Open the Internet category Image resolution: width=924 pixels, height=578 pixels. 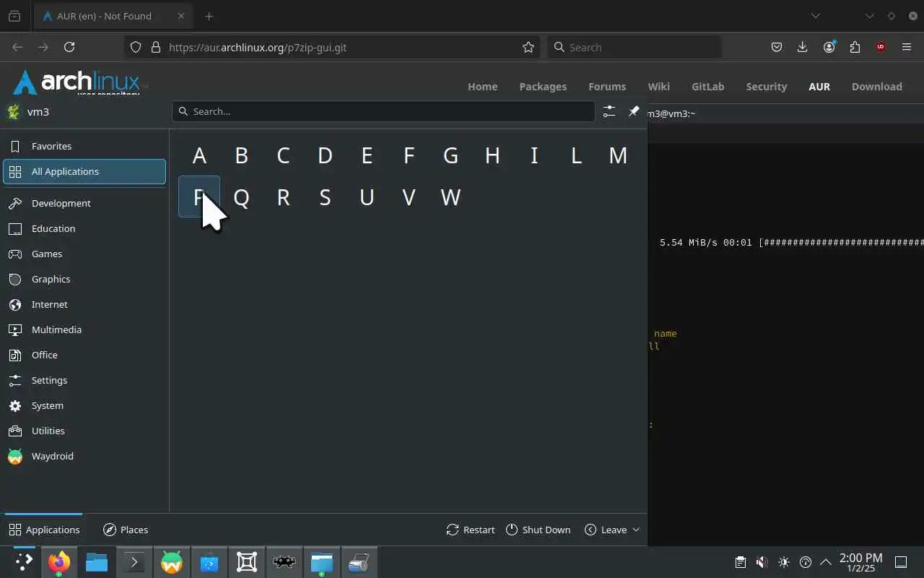(x=84, y=304)
